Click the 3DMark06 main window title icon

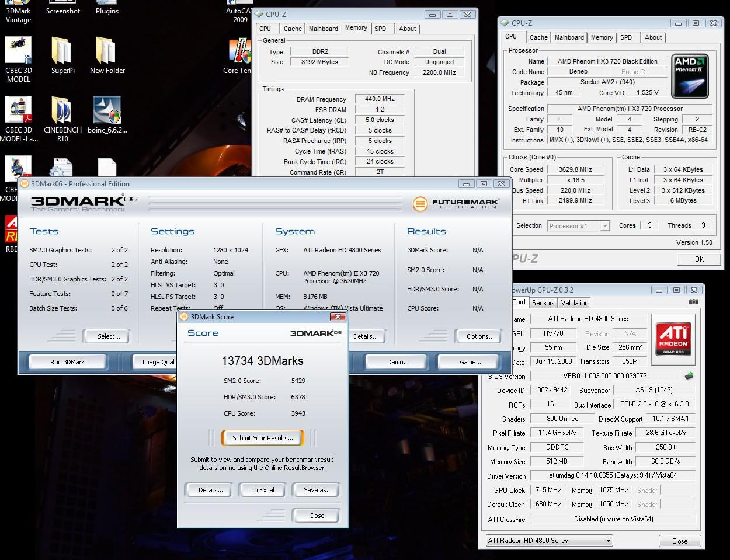click(x=25, y=184)
